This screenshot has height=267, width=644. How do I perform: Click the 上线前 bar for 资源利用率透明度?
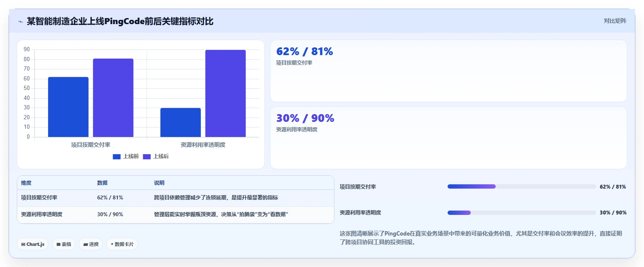(x=181, y=122)
